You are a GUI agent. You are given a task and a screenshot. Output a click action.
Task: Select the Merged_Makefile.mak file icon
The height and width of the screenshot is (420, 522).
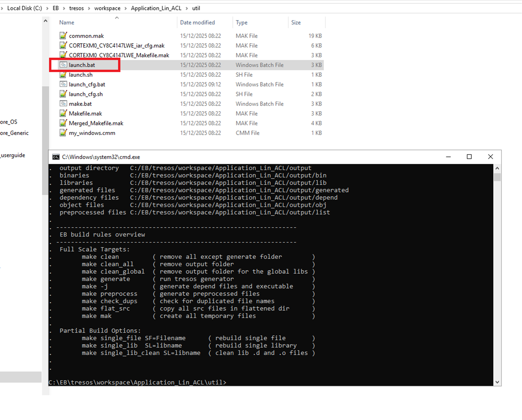pyautogui.click(x=63, y=123)
